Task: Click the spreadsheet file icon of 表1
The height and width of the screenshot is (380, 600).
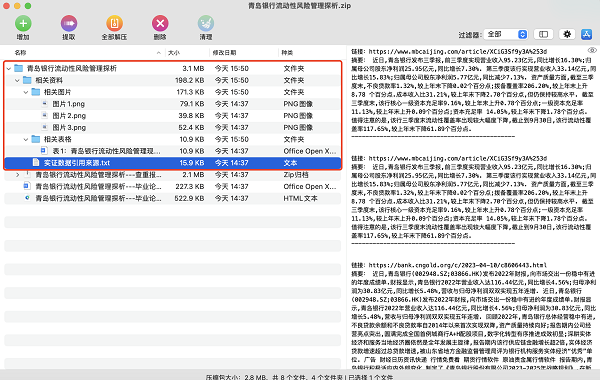Action: [x=44, y=151]
